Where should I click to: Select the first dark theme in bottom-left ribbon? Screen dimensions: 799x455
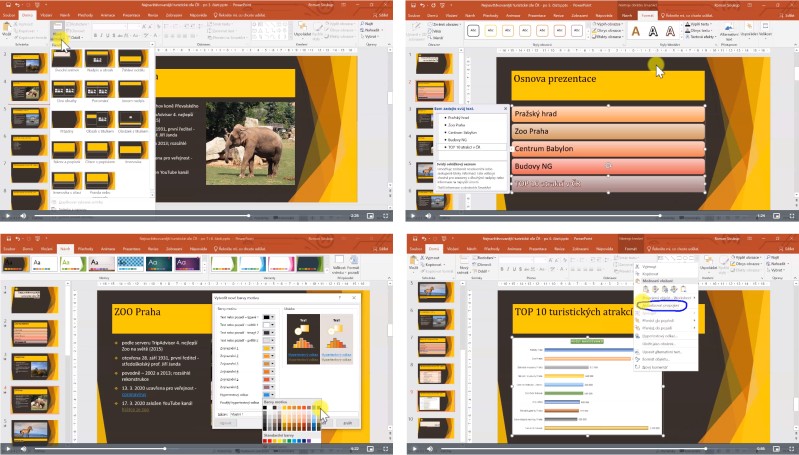click(x=15, y=263)
